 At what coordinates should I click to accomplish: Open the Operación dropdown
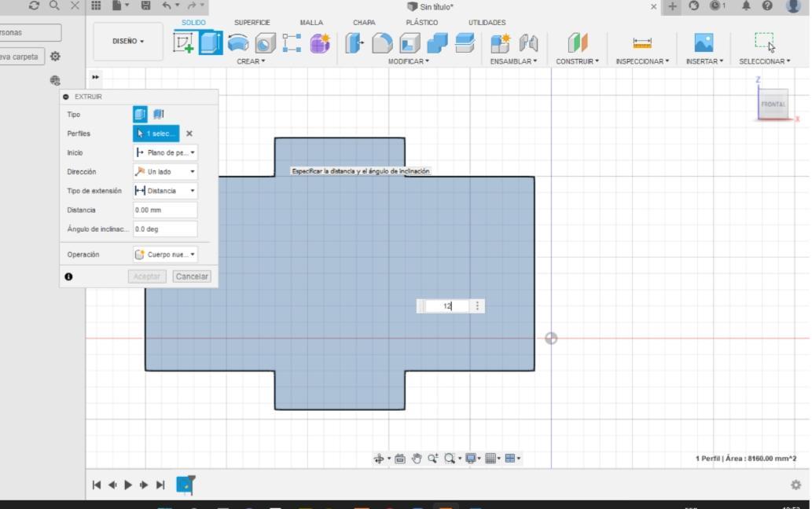pyautogui.click(x=165, y=255)
